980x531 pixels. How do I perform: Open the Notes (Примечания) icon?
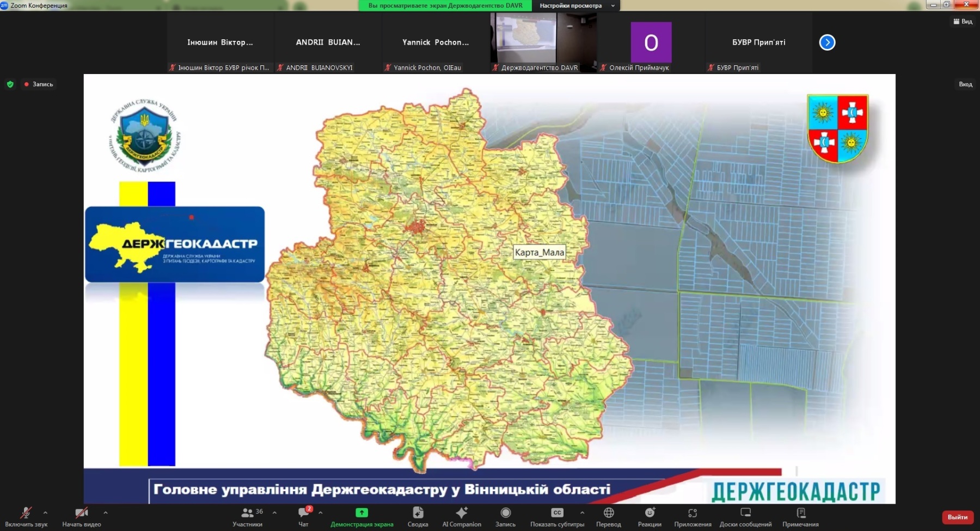[x=800, y=513]
